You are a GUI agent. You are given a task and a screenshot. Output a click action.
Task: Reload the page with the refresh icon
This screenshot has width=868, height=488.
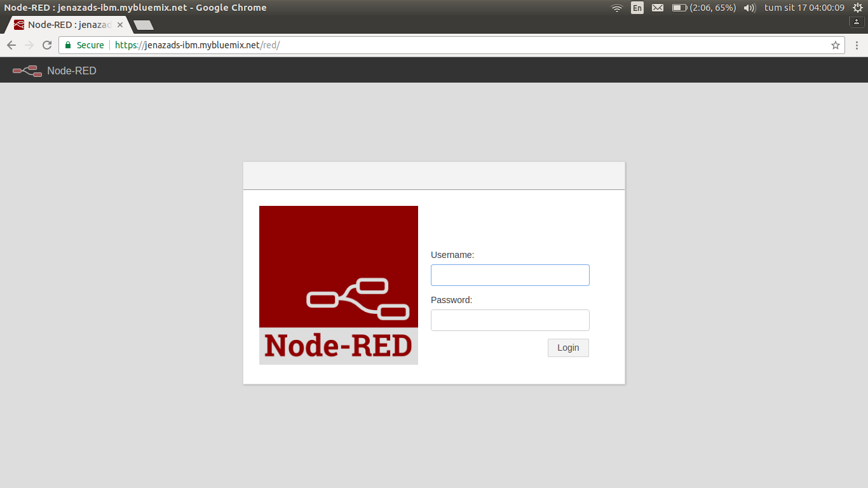coord(46,45)
